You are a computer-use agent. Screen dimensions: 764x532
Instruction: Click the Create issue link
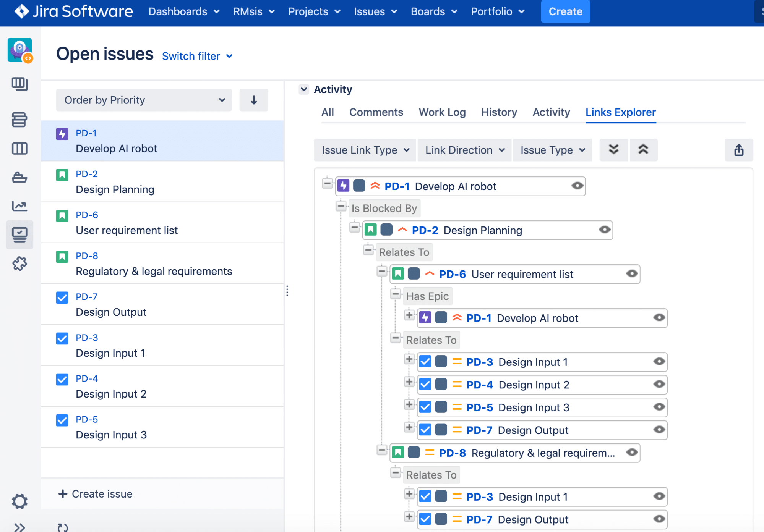pos(95,494)
